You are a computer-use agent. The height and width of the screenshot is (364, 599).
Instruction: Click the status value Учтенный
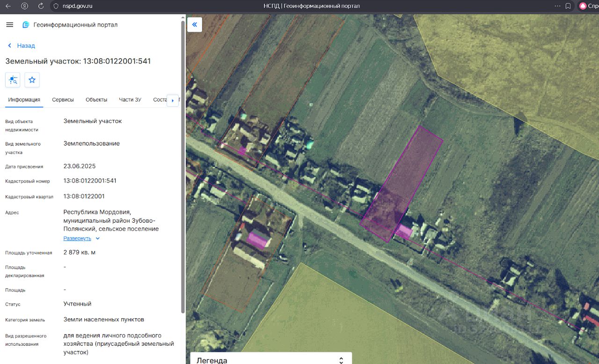[78, 304]
